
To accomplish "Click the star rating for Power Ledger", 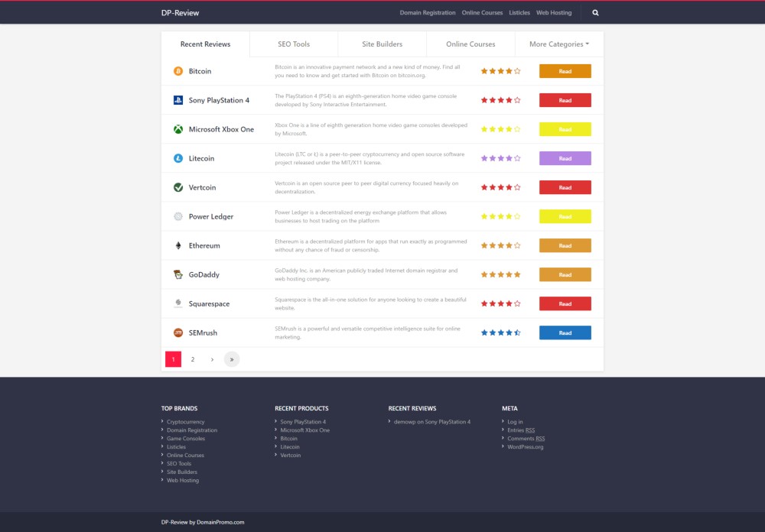I will tap(500, 216).
